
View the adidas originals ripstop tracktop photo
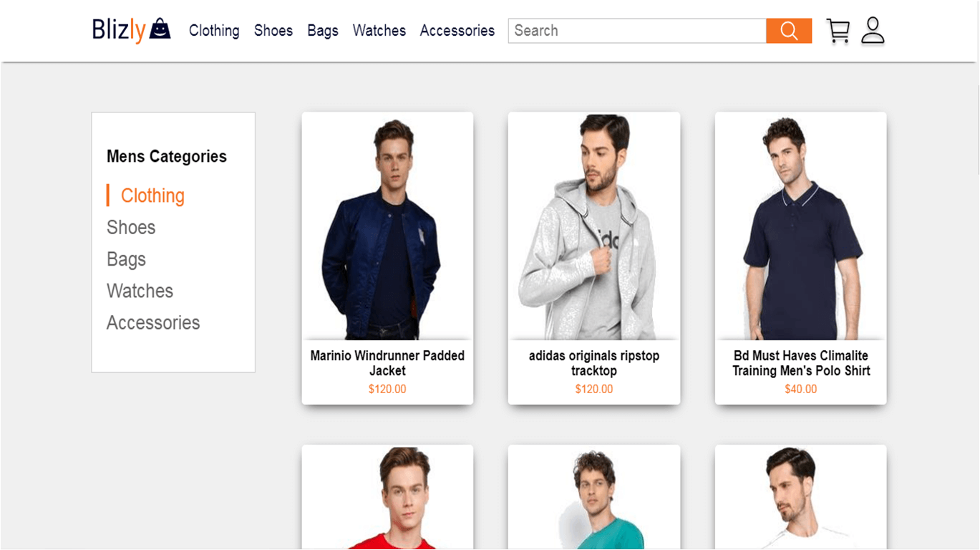(594, 226)
